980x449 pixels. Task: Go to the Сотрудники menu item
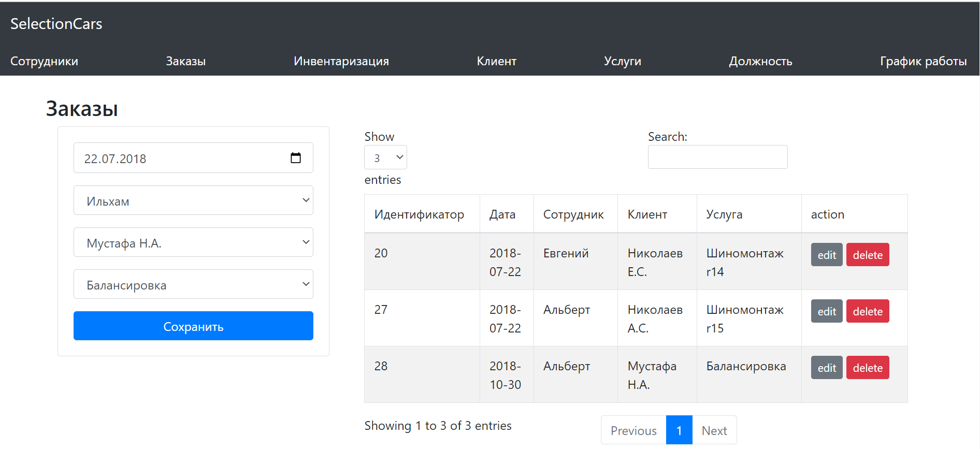tap(45, 61)
